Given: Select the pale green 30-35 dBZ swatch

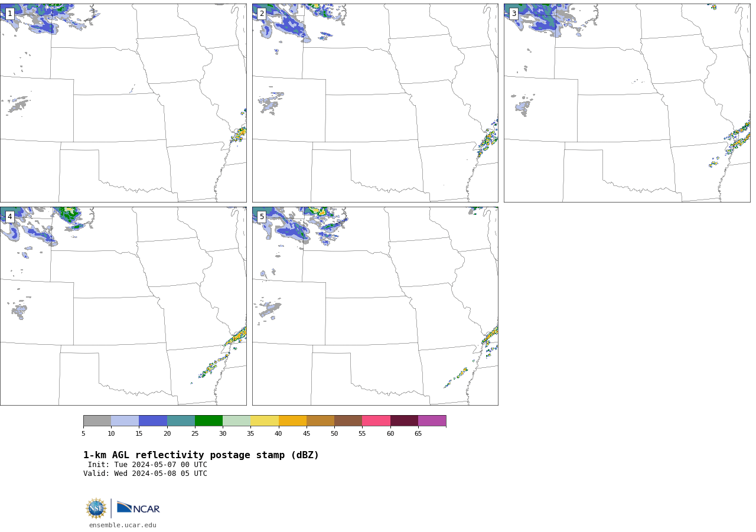Looking at the screenshot, I should pyautogui.click(x=236, y=420).
